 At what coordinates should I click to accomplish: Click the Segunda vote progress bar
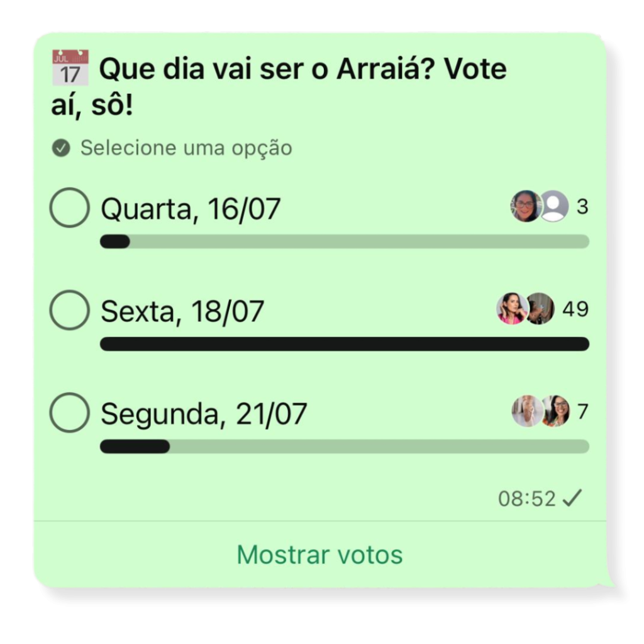345,447
